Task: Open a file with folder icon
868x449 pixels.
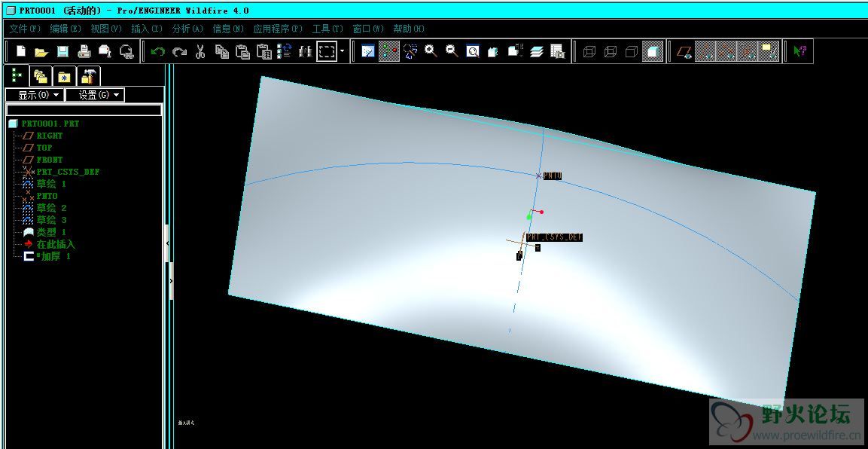Action: coord(41,51)
